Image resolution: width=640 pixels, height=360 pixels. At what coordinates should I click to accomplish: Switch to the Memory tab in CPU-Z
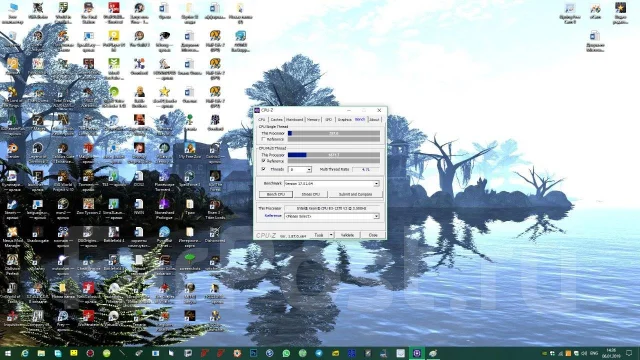point(313,120)
